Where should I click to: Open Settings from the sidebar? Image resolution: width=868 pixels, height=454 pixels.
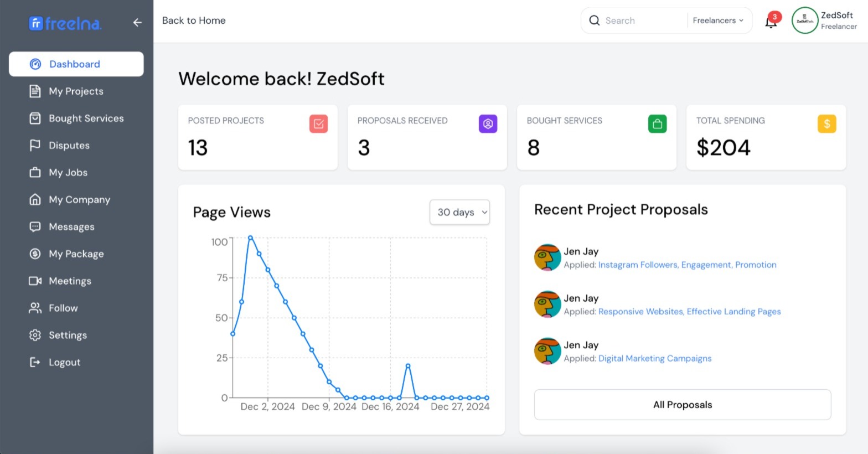[x=76, y=336]
